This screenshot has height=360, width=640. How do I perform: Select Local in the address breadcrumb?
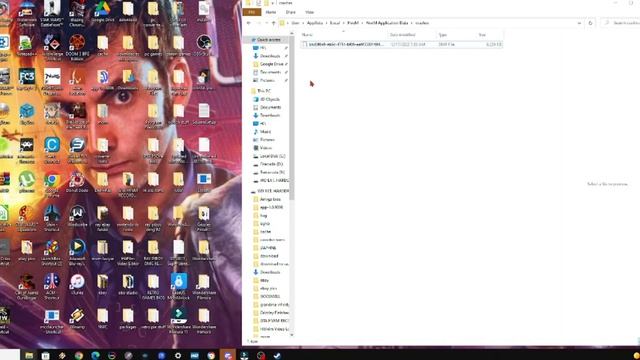click(335, 23)
